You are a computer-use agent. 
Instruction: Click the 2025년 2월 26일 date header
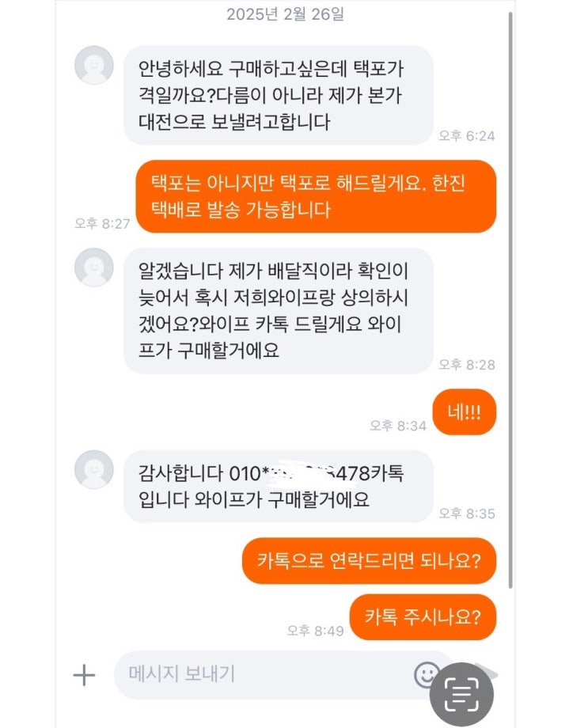(x=285, y=14)
